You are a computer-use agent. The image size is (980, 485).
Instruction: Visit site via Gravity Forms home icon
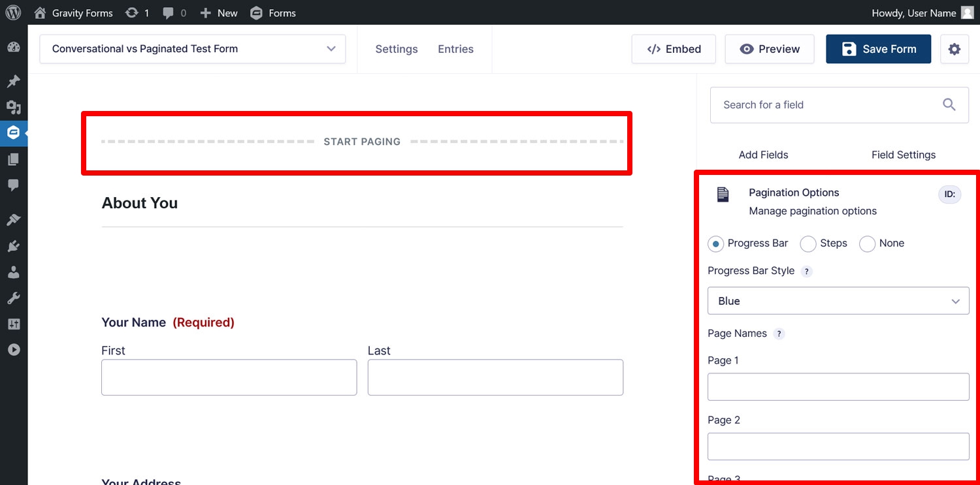point(41,12)
